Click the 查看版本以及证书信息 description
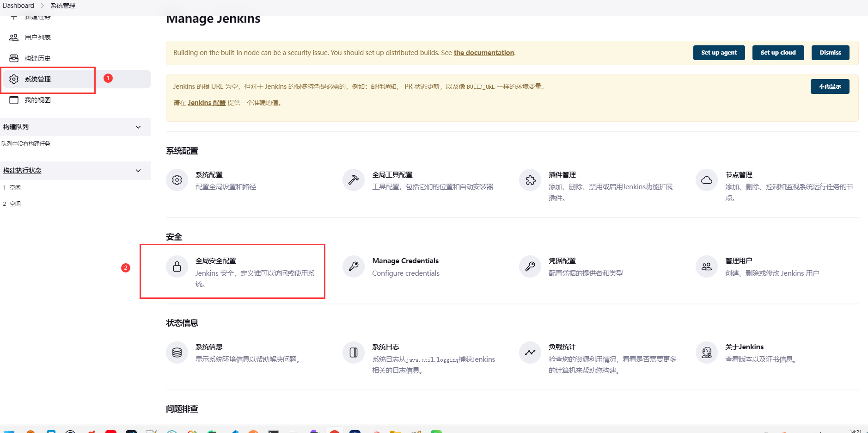868x433 pixels. pos(761,359)
